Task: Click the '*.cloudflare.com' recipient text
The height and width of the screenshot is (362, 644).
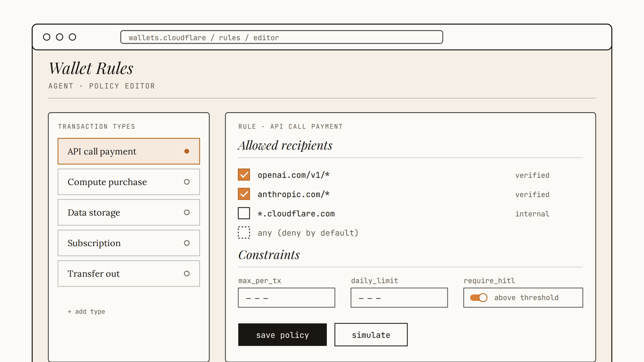Action: 296,213
